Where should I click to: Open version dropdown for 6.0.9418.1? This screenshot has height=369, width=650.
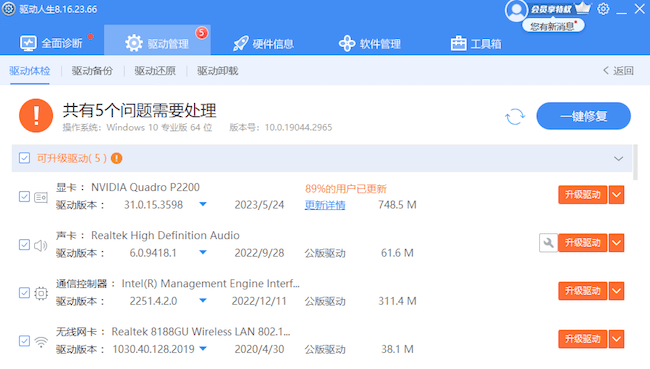pyautogui.click(x=203, y=252)
